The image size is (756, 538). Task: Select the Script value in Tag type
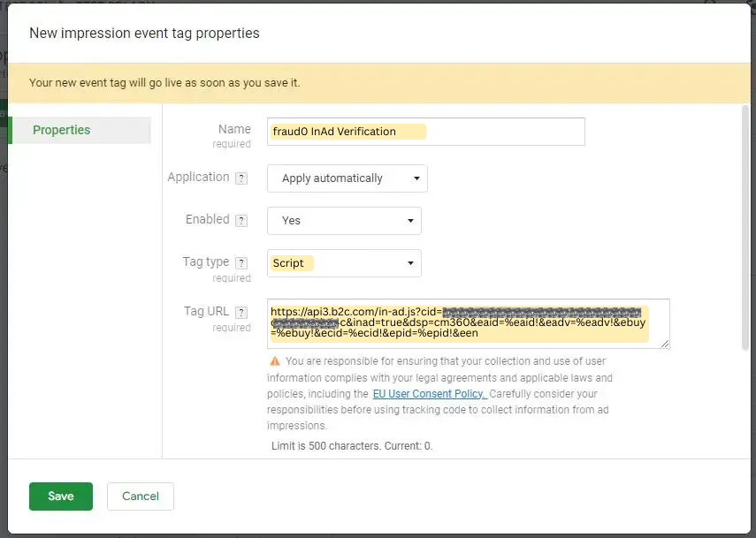coord(292,262)
